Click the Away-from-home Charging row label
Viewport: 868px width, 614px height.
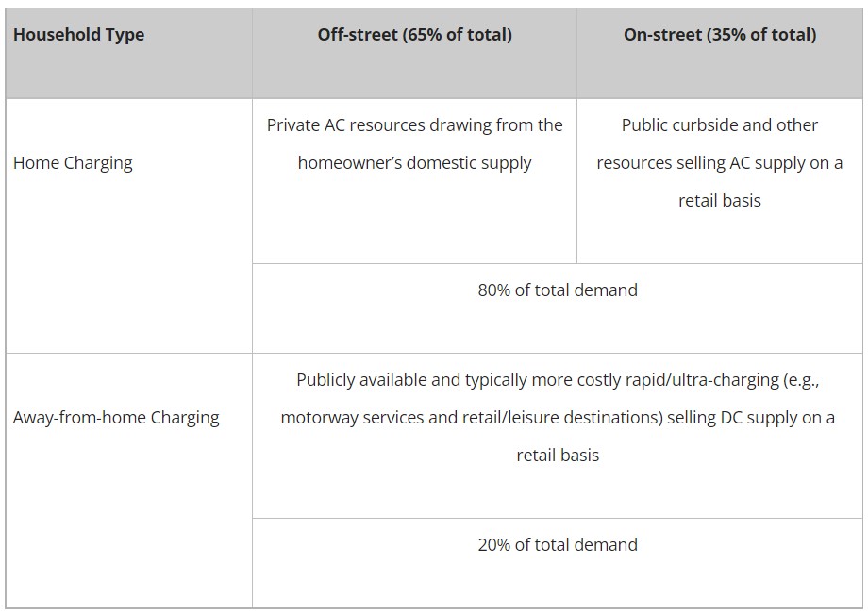[x=116, y=418]
